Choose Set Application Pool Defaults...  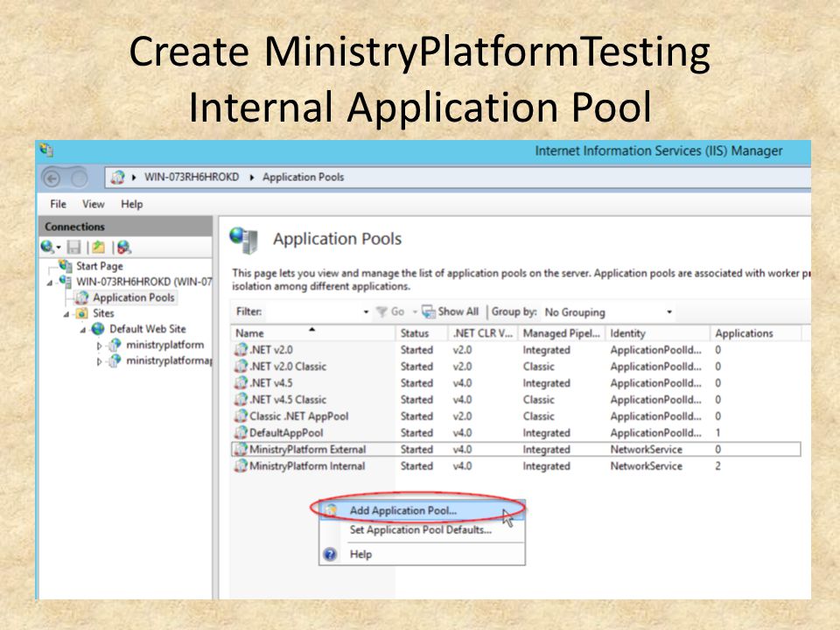click(x=421, y=530)
